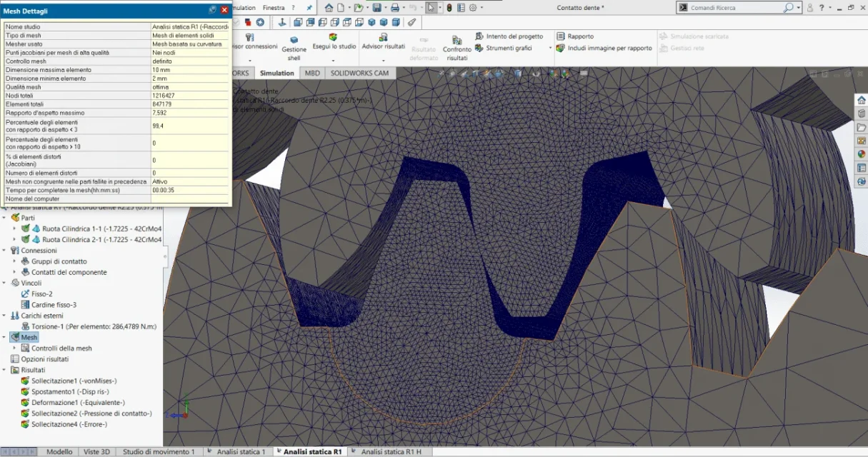Click Includi immagine per rapporto

point(604,49)
